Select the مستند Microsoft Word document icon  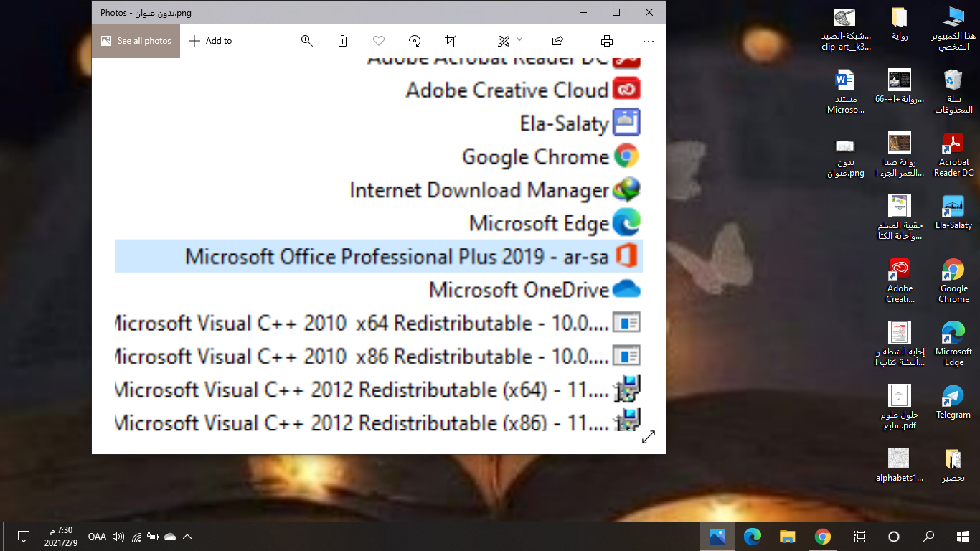(846, 92)
